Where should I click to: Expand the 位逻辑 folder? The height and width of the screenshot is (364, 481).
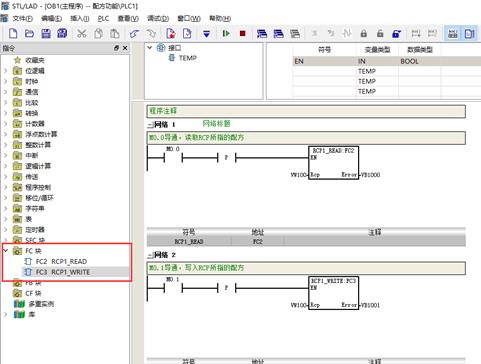point(5,71)
